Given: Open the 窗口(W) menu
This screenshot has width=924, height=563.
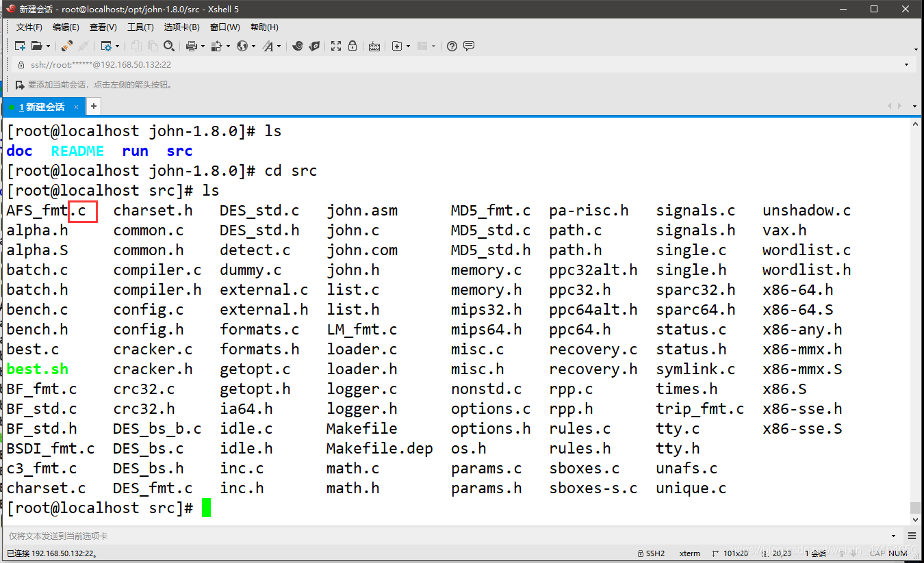Looking at the screenshot, I should click(x=225, y=27).
